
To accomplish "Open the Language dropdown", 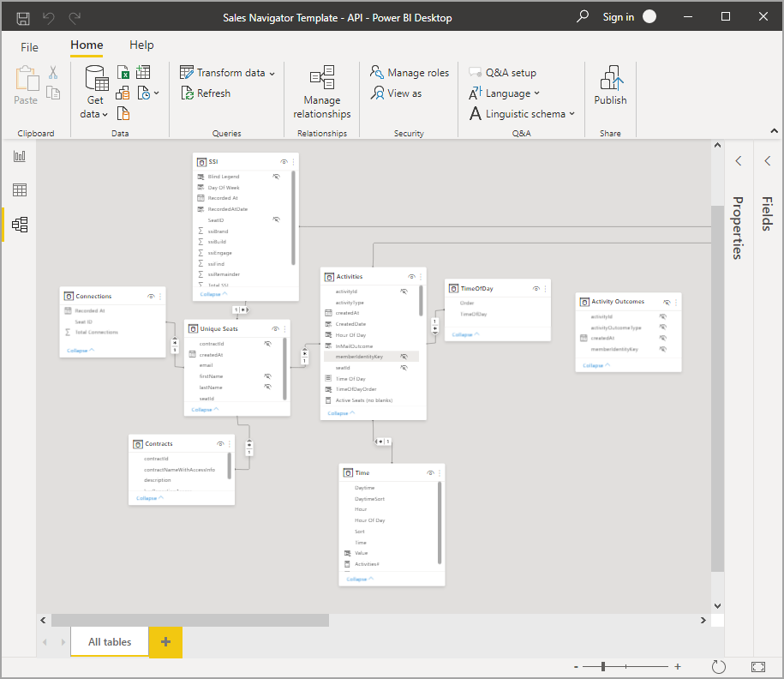I will 506,93.
